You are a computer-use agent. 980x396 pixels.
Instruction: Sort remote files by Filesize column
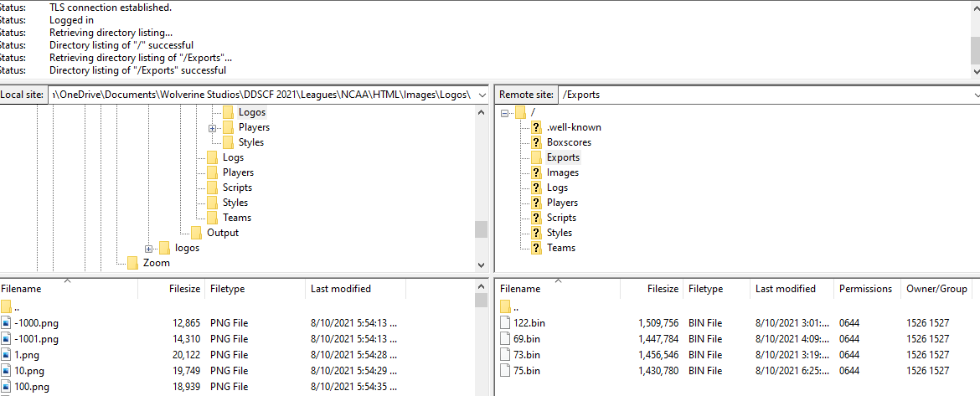(652, 289)
